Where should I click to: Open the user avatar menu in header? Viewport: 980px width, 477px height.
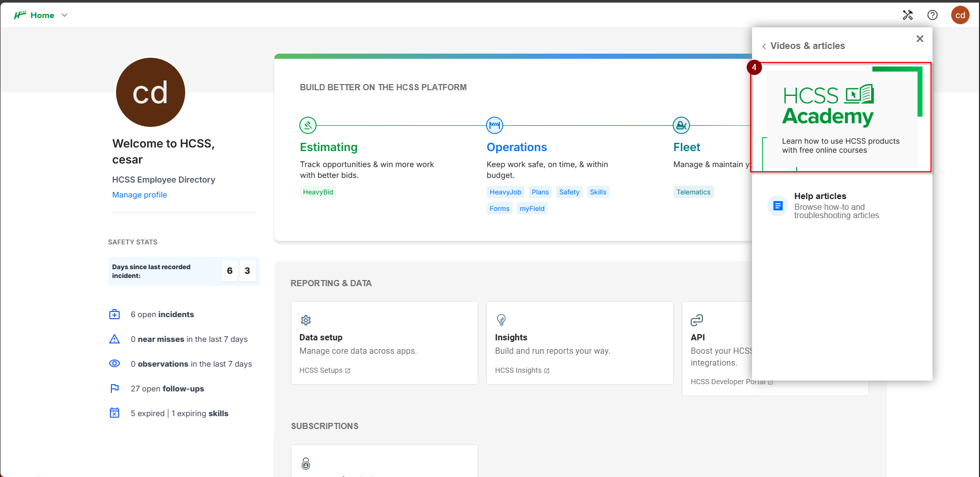click(x=960, y=15)
